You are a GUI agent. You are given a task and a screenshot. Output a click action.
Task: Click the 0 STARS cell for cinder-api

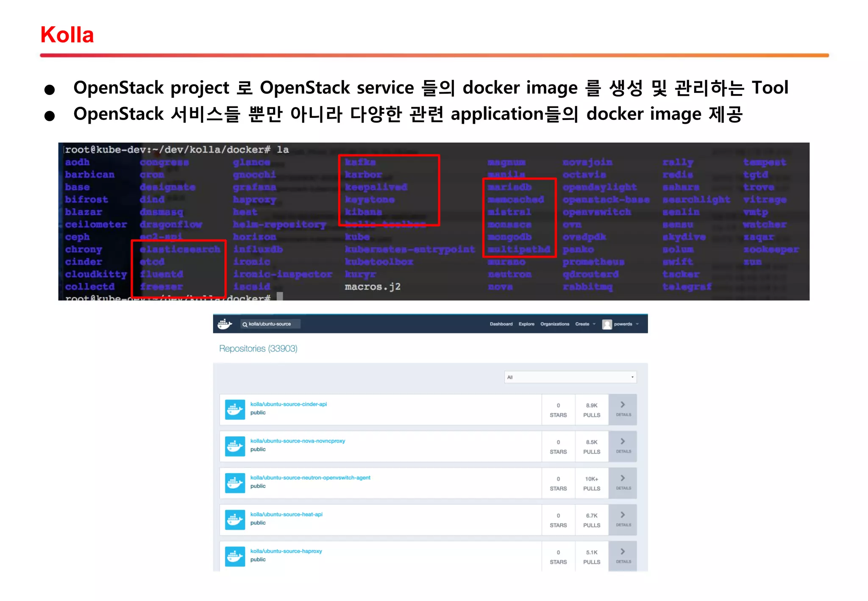click(x=558, y=410)
